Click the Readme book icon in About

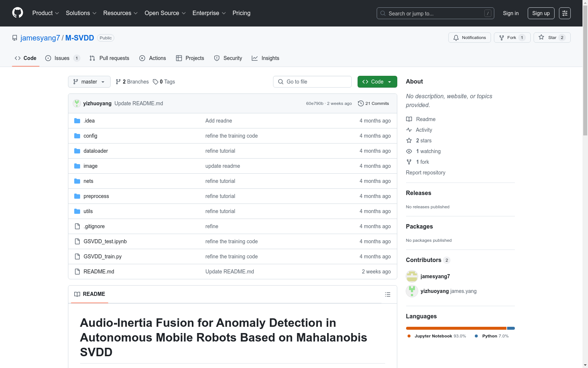[x=409, y=119]
